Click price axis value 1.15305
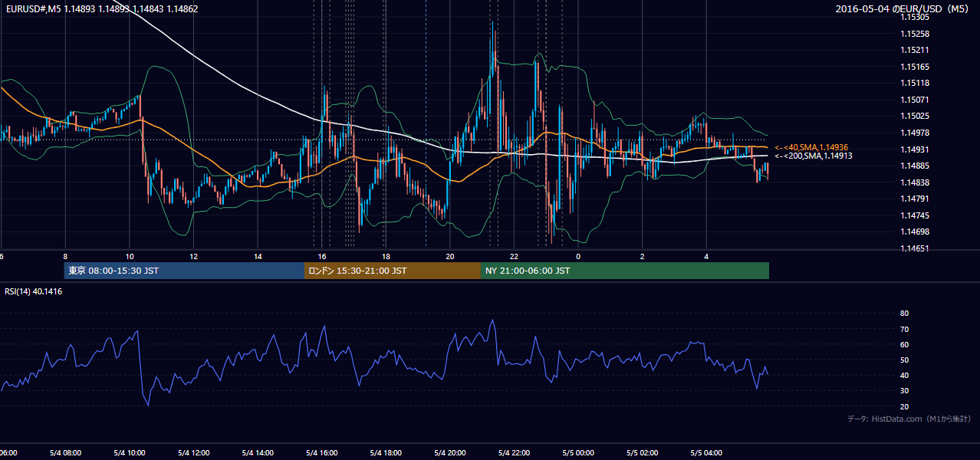Screen dimensions: 980x460 (914, 17)
